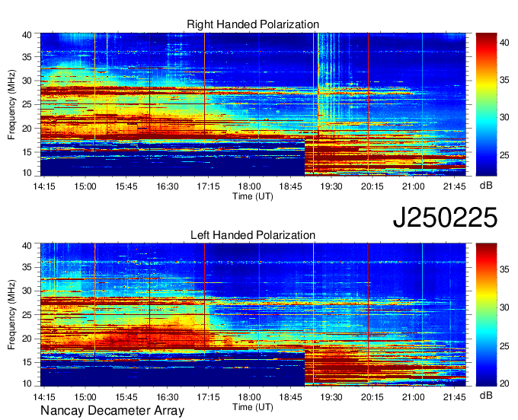
Task: Click the 25 MHz tick of Right Handed plot
Action: pos(27,104)
